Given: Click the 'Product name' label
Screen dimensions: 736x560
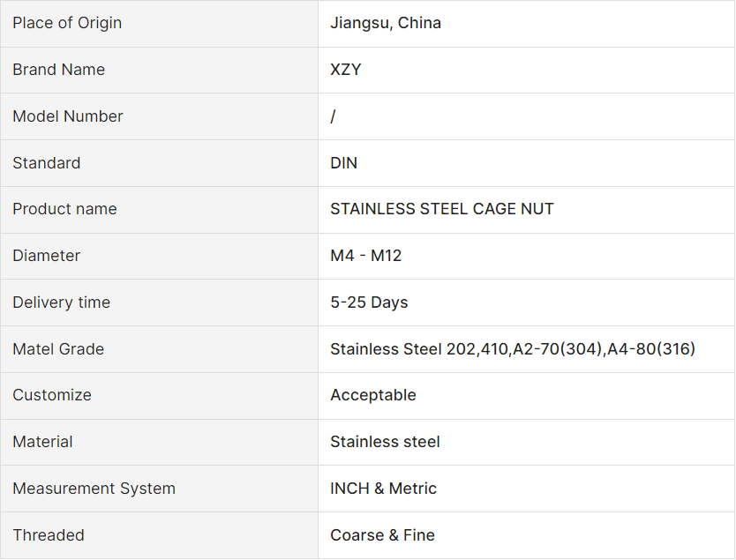Looking at the screenshot, I should 64,209.
